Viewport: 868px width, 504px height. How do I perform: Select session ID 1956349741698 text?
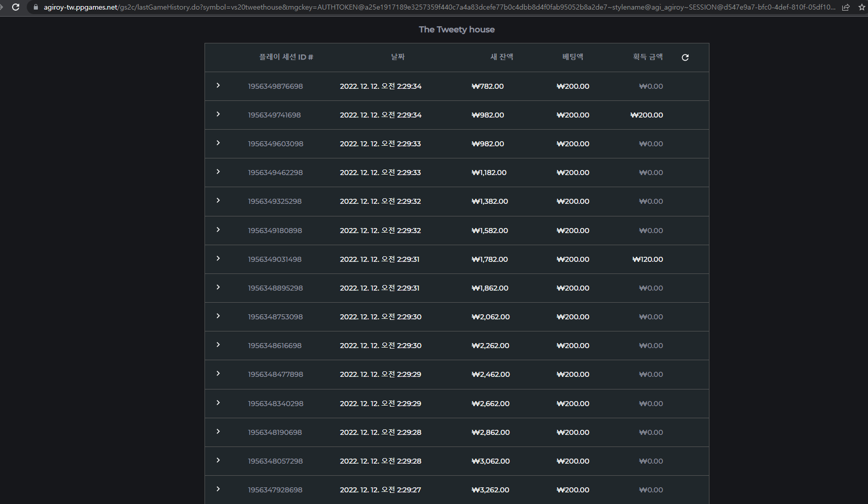[x=274, y=115]
